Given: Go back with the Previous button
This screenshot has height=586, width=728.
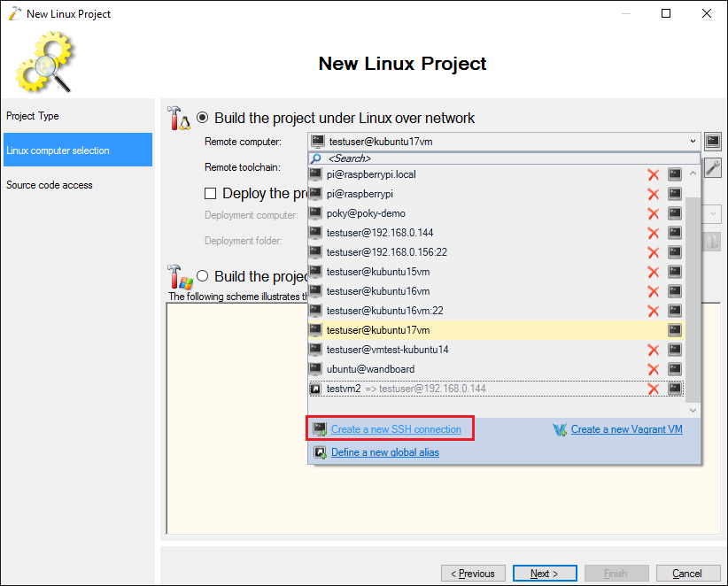Looking at the screenshot, I should (x=474, y=574).
